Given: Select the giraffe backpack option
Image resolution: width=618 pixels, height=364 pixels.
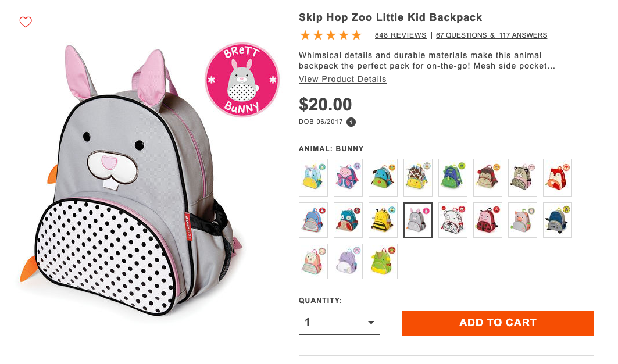Looking at the screenshot, I should click(418, 177).
